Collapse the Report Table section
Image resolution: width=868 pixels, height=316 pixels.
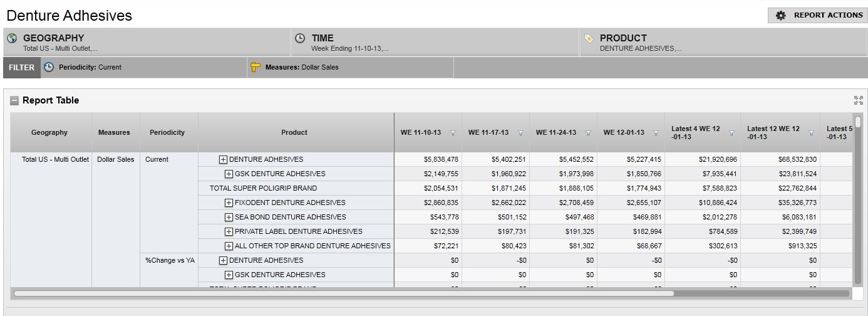tap(14, 101)
